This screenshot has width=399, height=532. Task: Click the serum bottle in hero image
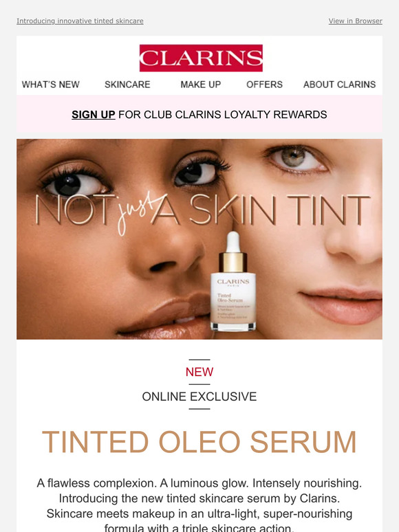tap(233, 282)
